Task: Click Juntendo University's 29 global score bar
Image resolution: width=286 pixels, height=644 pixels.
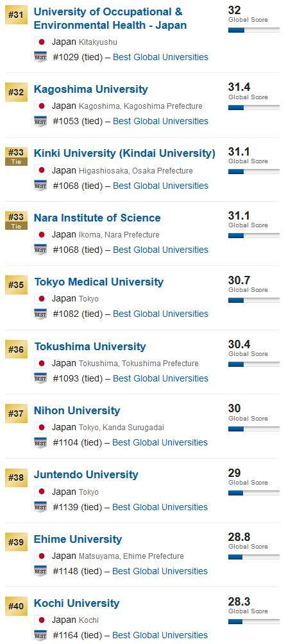Action: coord(253,493)
